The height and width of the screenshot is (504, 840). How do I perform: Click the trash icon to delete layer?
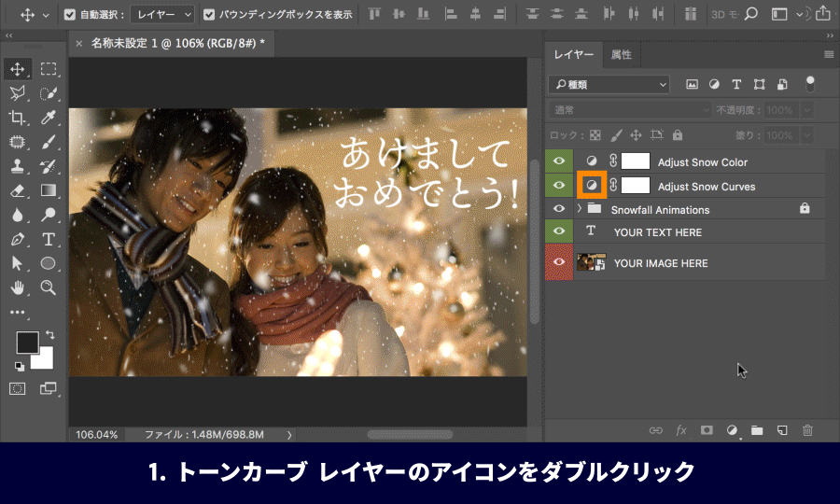807,430
